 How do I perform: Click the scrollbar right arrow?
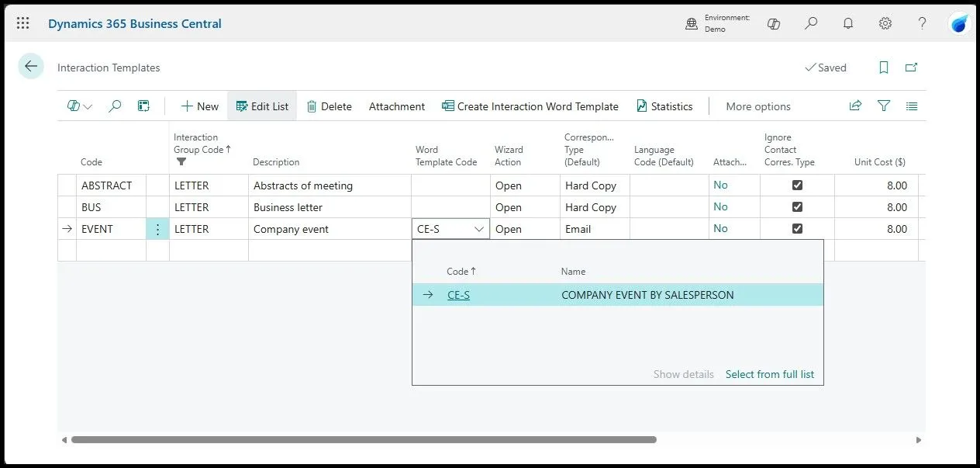[x=919, y=439]
